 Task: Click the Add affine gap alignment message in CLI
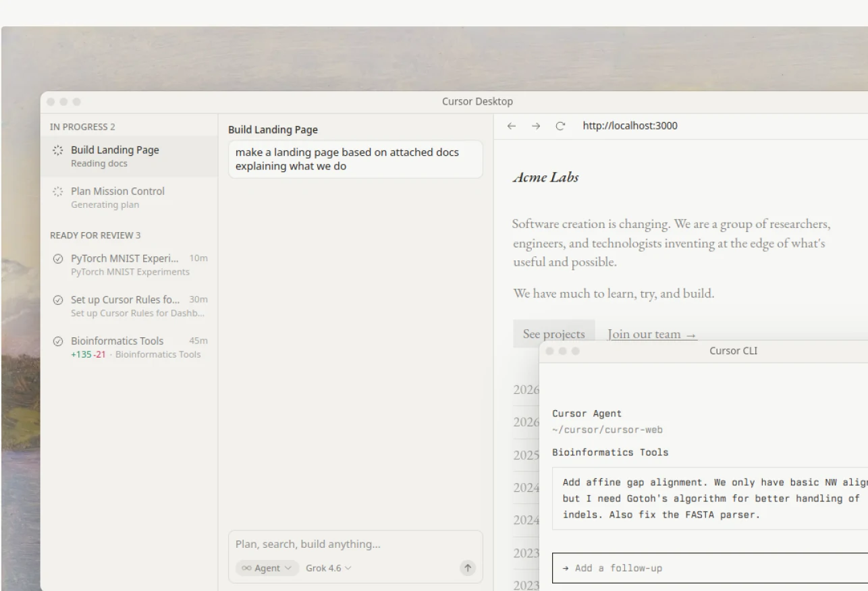710,499
